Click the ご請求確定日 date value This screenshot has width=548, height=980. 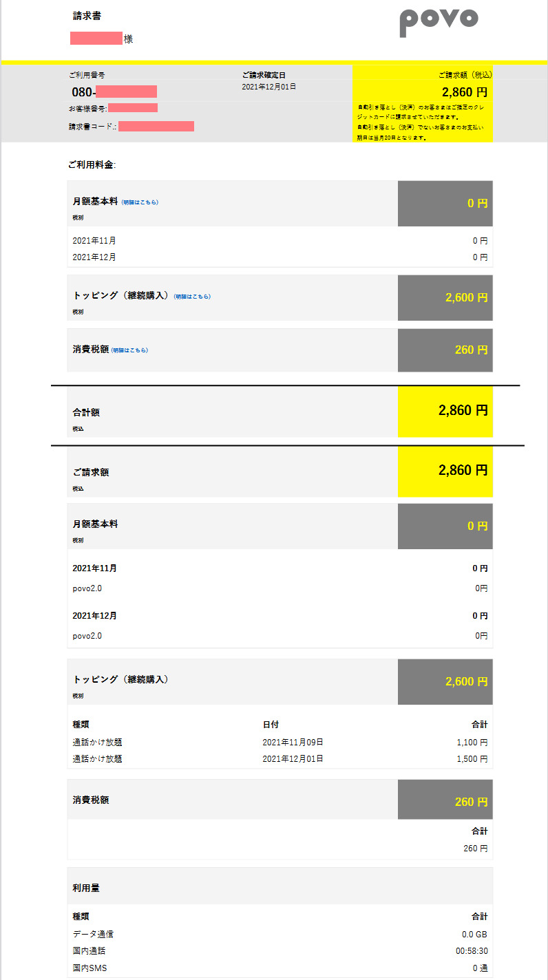[x=268, y=87]
